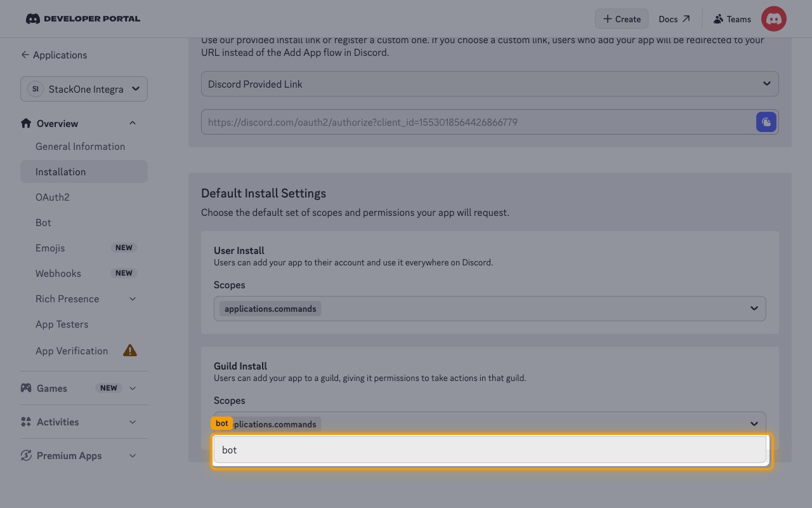Click the NEW badge next to Emojis
812x508 pixels.
click(x=124, y=248)
